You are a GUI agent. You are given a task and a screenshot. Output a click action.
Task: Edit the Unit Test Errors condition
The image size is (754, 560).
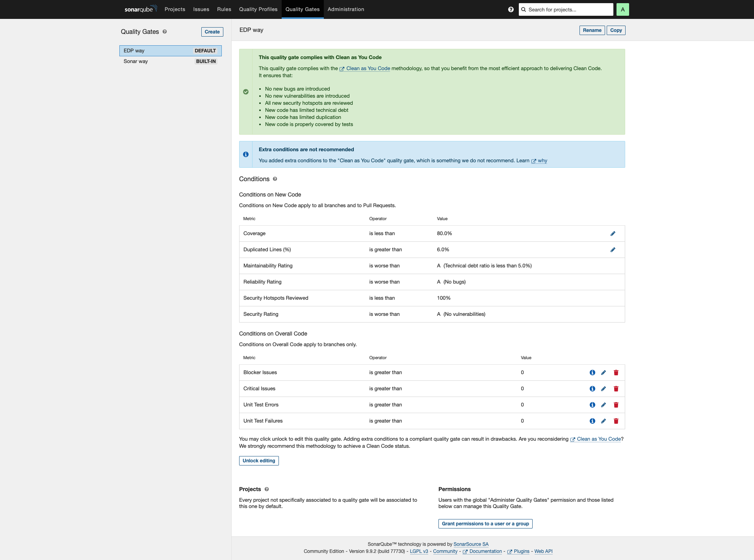(x=604, y=404)
